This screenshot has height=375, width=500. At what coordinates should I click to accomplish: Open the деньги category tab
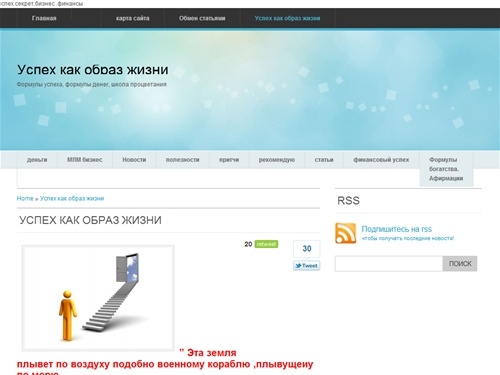tap(37, 160)
